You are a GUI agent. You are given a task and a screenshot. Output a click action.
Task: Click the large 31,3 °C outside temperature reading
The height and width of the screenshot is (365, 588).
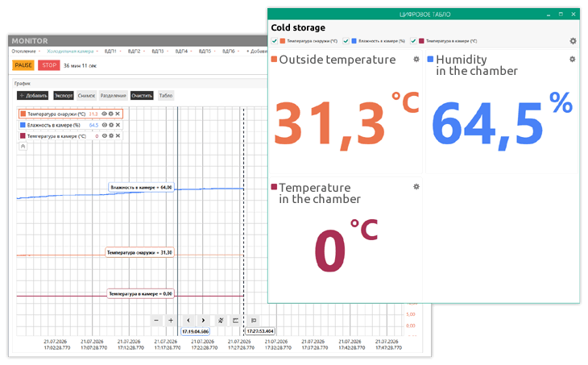[346, 121]
